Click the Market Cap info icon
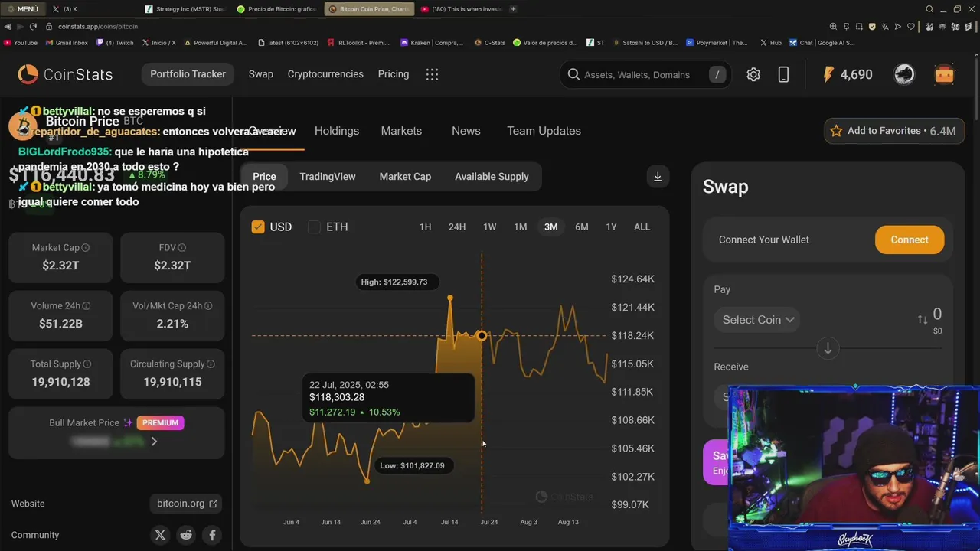Image resolution: width=980 pixels, height=551 pixels. pyautogui.click(x=86, y=248)
